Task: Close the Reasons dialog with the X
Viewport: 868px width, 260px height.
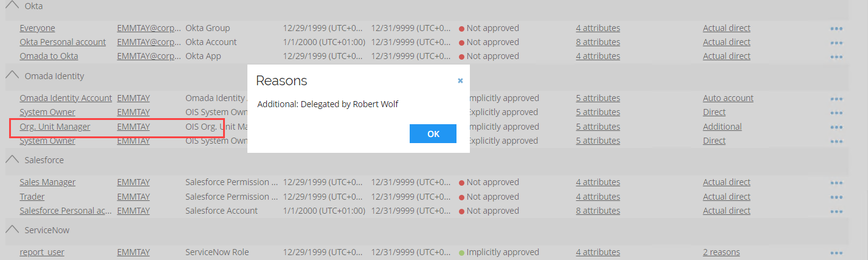Action: [460, 80]
